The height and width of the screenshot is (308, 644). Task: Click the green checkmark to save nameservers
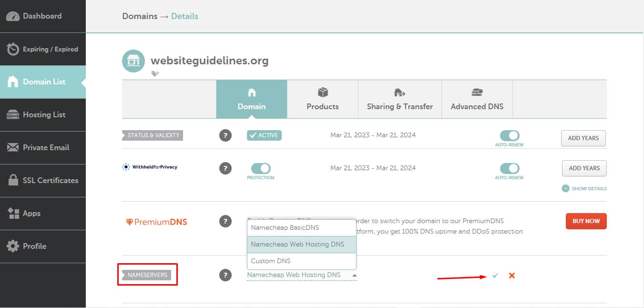(495, 276)
